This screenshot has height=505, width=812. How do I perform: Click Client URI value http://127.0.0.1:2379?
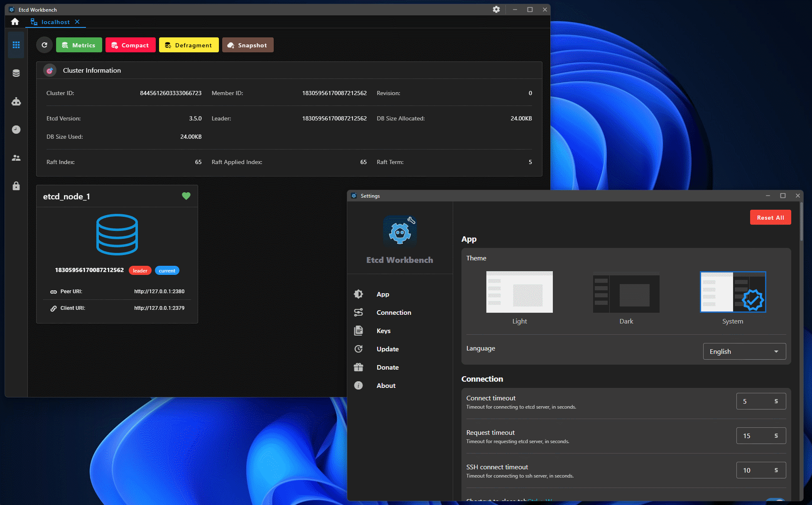[x=159, y=308]
